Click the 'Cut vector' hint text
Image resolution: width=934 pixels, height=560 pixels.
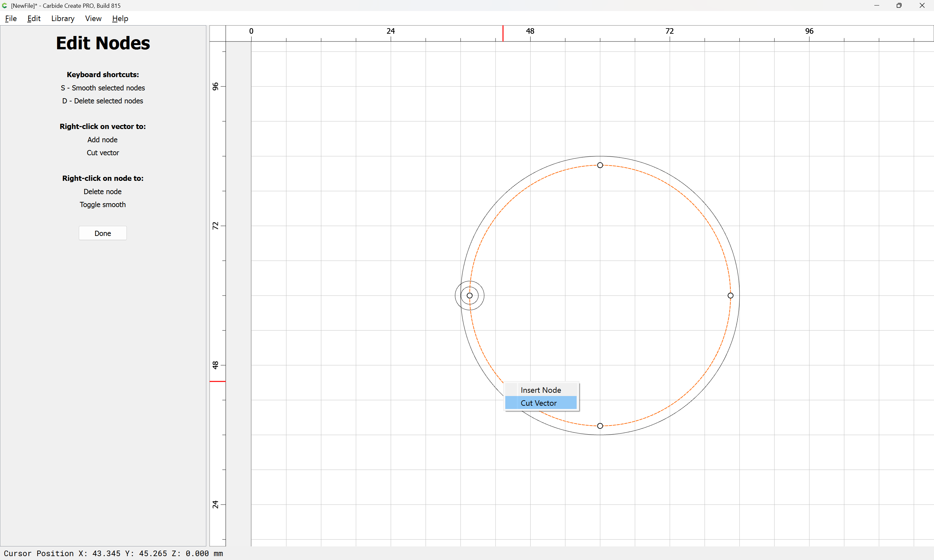coord(103,153)
